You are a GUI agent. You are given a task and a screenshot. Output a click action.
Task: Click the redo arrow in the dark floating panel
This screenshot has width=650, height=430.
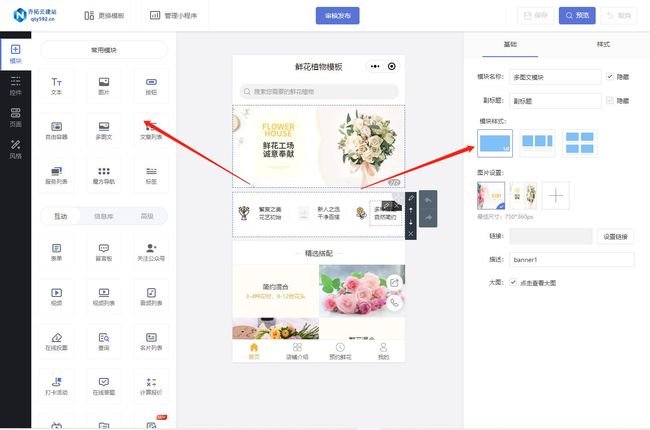[x=428, y=217]
